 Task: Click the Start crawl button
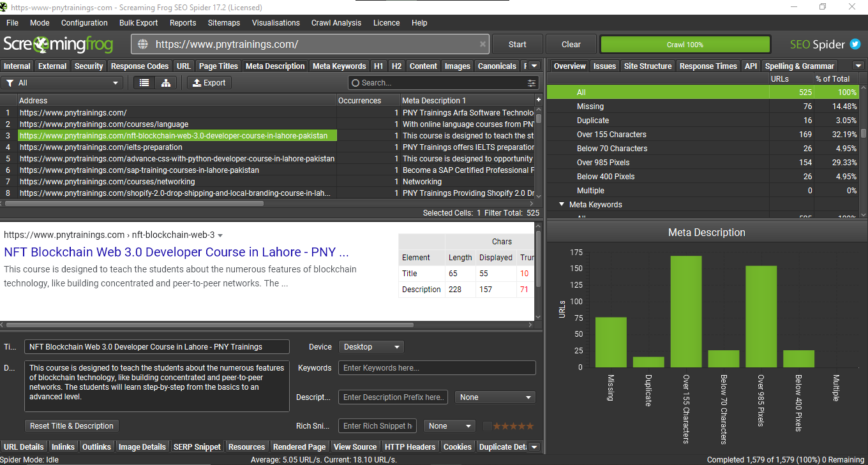(x=518, y=45)
